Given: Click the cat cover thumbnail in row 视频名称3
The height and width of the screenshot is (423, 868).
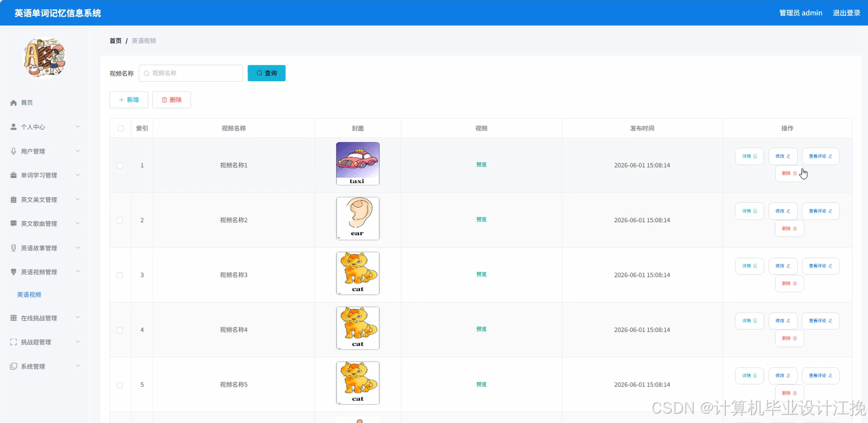Looking at the screenshot, I should click(x=358, y=273).
